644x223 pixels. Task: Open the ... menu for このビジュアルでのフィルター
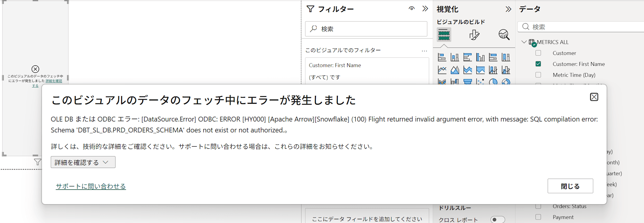point(424,51)
